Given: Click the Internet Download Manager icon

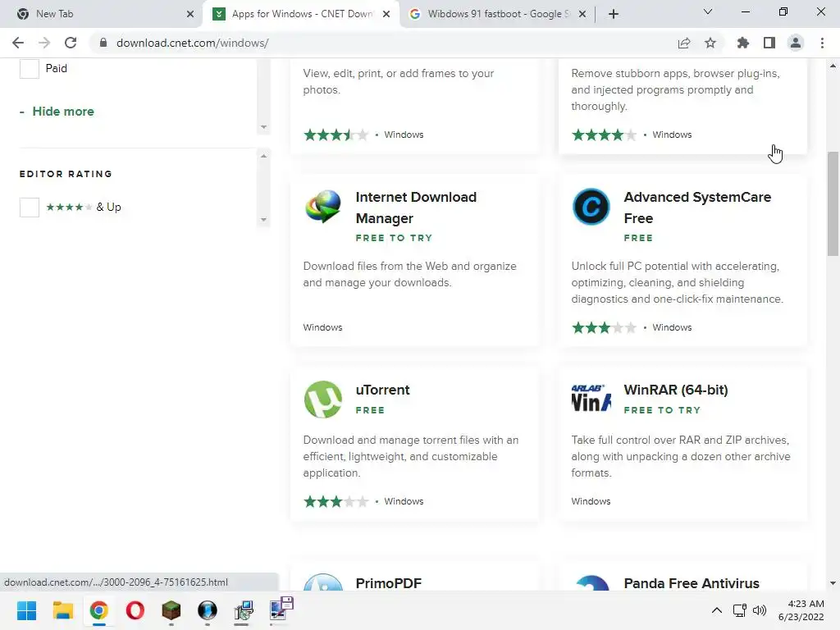Looking at the screenshot, I should 323,207.
